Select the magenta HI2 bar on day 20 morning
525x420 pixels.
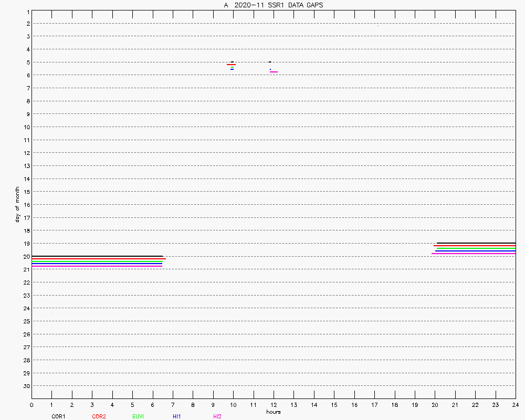coord(97,266)
